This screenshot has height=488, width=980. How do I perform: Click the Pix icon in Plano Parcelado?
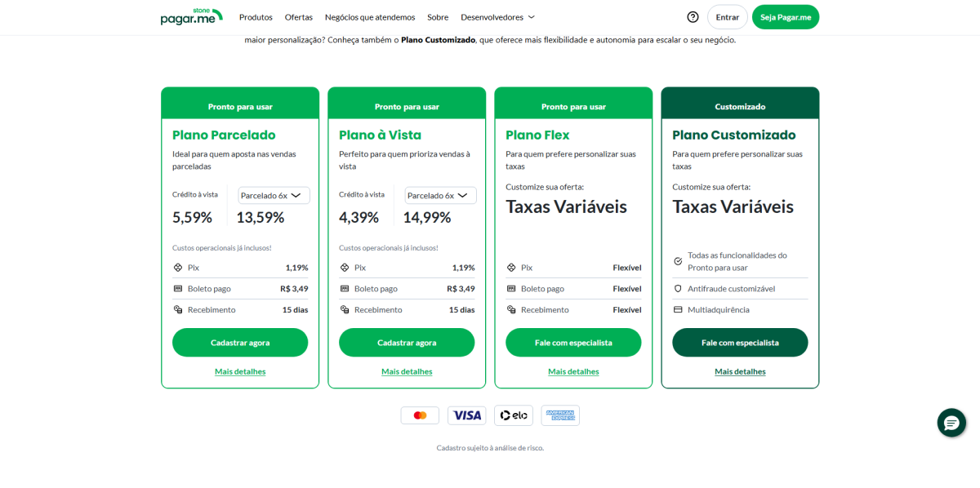[177, 268]
